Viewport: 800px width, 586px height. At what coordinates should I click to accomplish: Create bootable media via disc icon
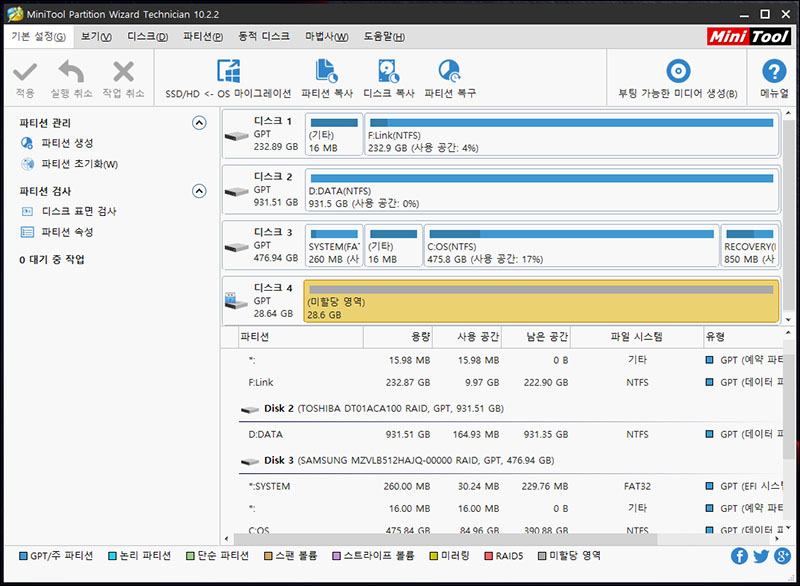[x=678, y=71]
